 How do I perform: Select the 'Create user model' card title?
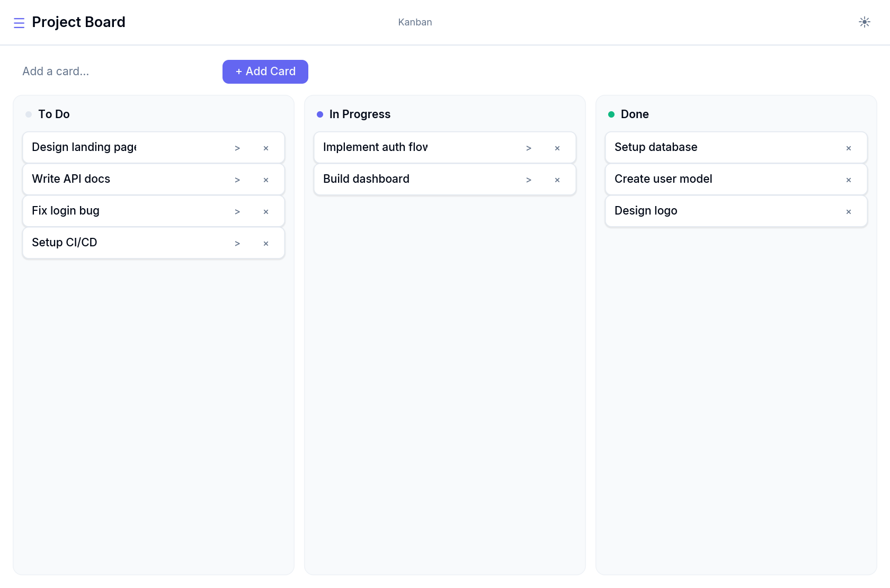click(x=663, y=179)
